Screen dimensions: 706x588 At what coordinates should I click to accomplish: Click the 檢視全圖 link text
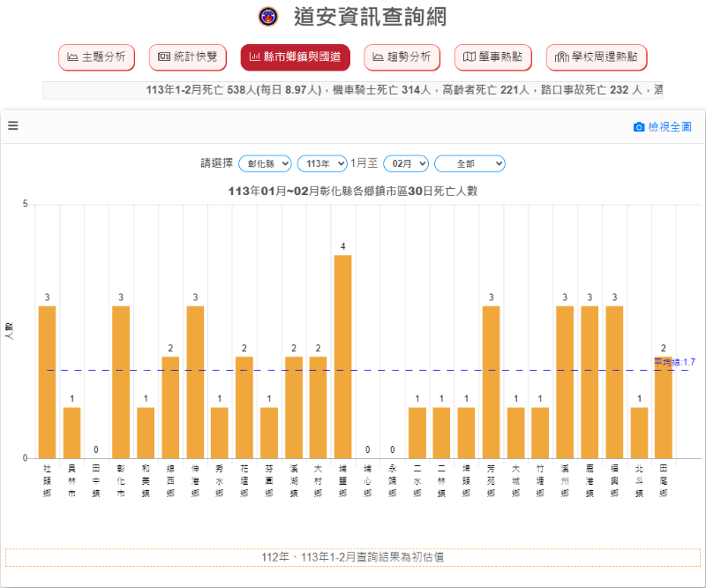point(670,127)
